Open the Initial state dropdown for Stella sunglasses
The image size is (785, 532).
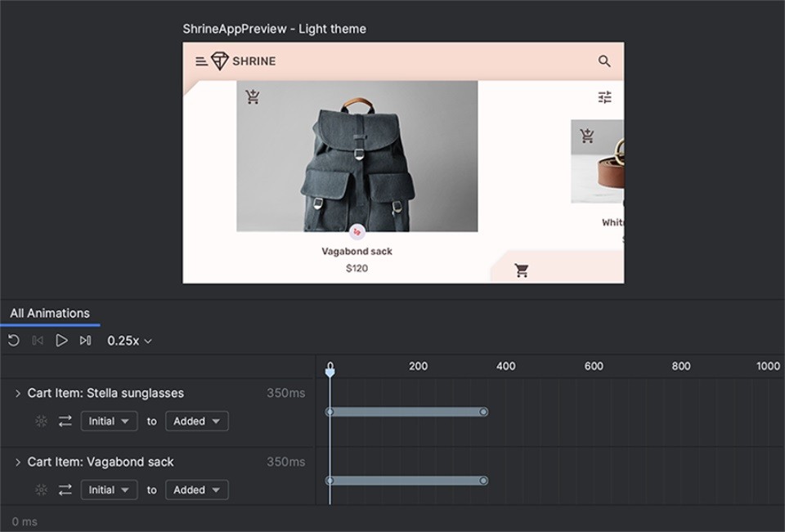coord(109,422)
